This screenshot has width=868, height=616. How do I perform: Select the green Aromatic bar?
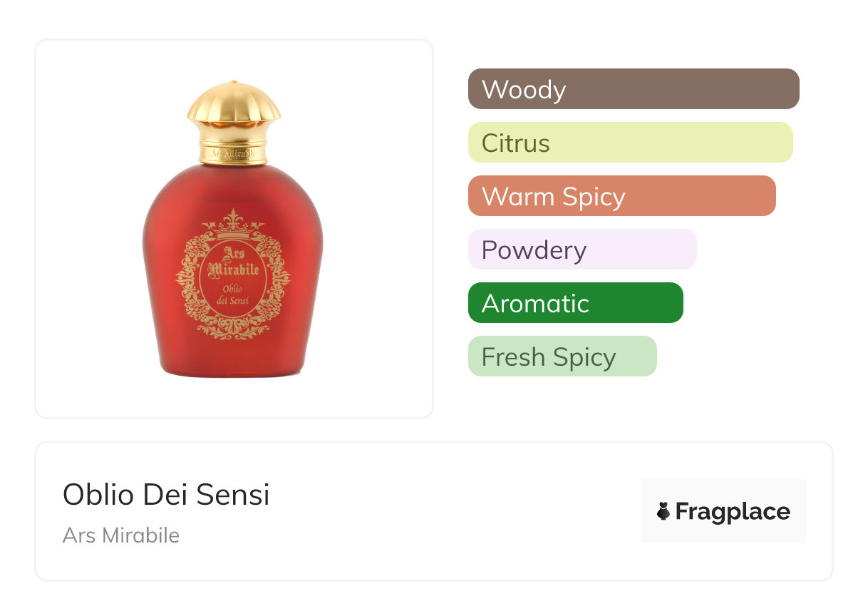click(575, 303)
